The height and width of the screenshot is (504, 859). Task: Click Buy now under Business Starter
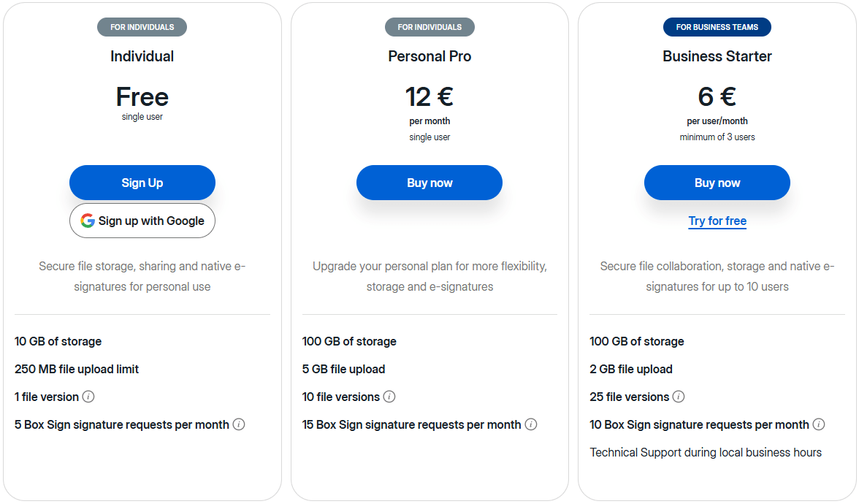[717, 183]
